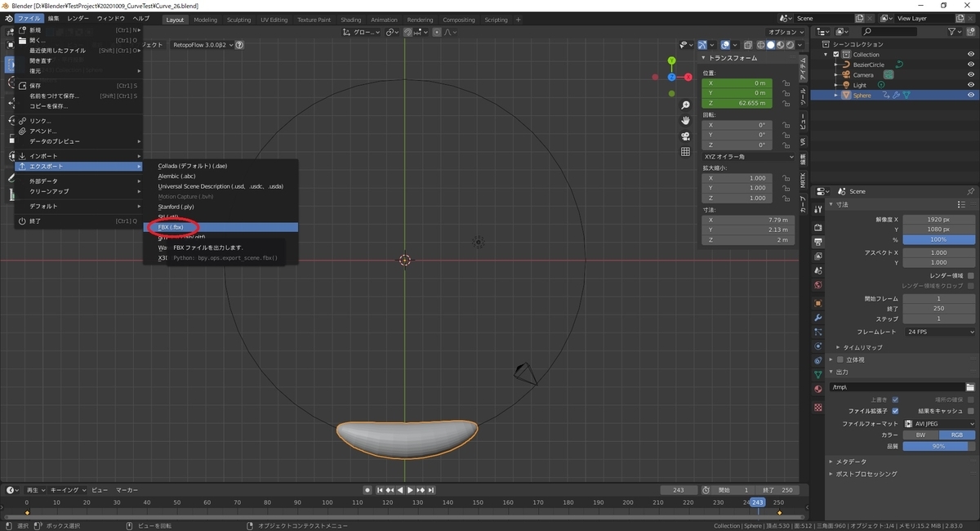Viewport: 980px width, 531px height.
Task: Select the Render properties tab icon
Action: point(818,228)
